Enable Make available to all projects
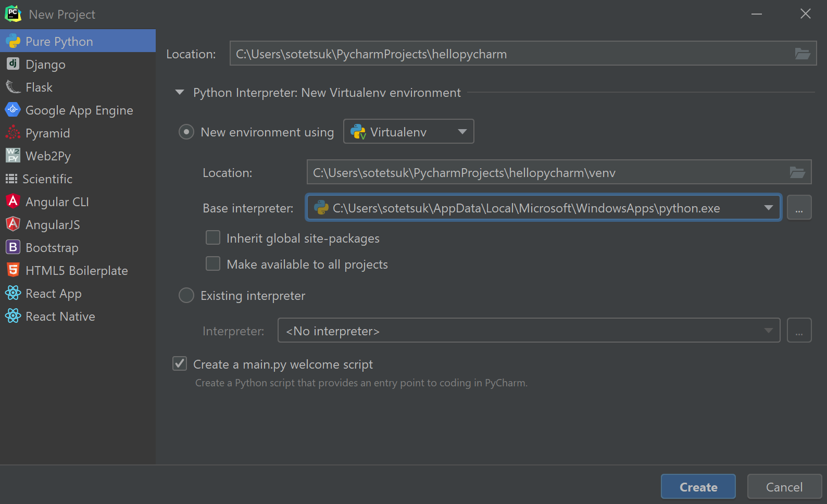Image resolution: width=827 pixels, height=504 pixels. (x=213, y=263)
